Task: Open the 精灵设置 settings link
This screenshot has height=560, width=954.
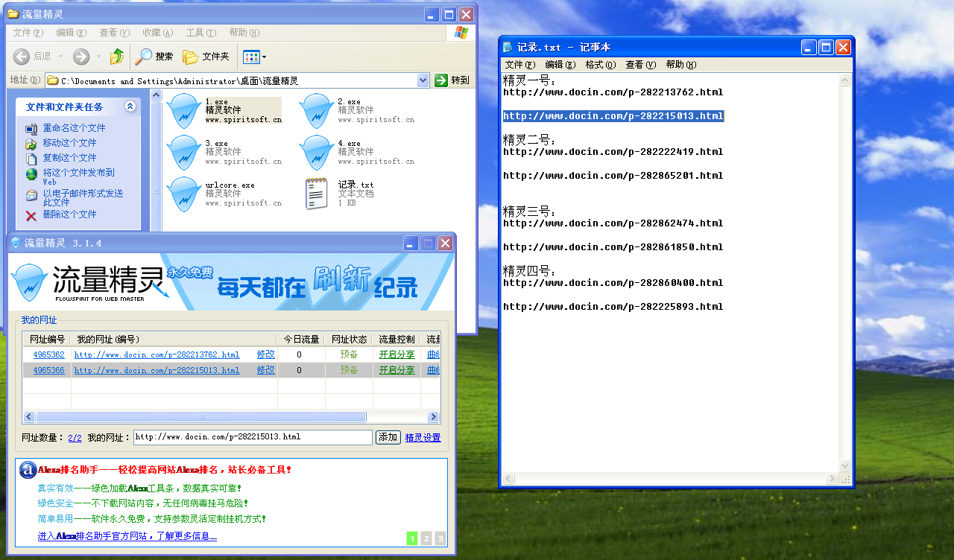Action: (423, 438)
